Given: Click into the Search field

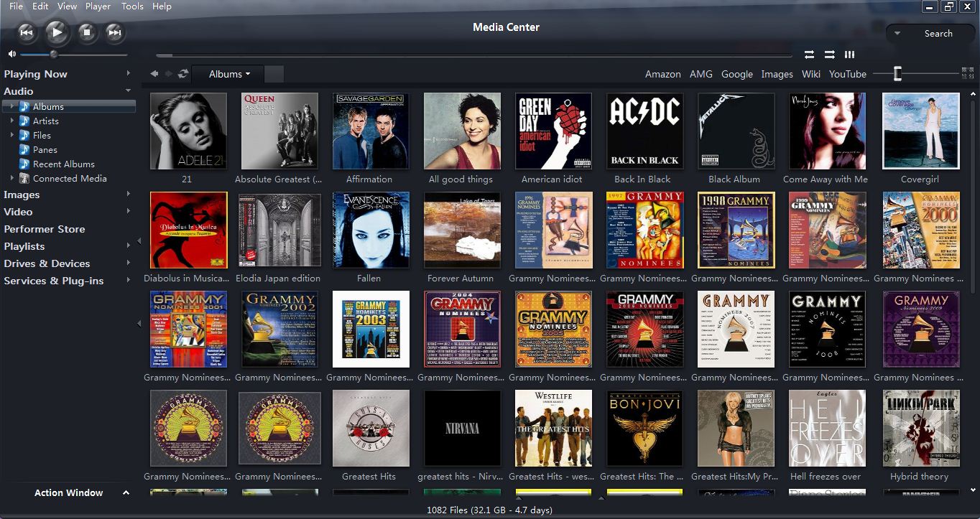Looking at the screenshot, I should 938,34.
